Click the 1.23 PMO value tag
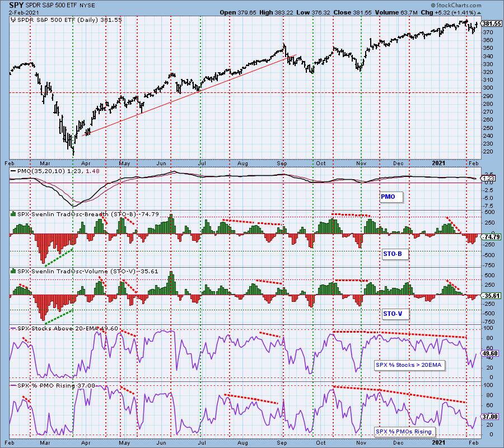Viewport: 504px width, 448px height. [x=488, y=179]
